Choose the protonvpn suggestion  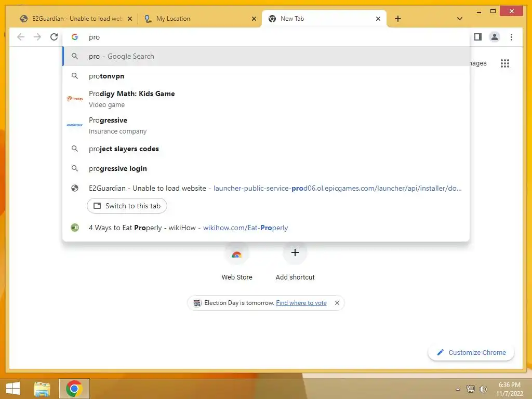(266, 76)
